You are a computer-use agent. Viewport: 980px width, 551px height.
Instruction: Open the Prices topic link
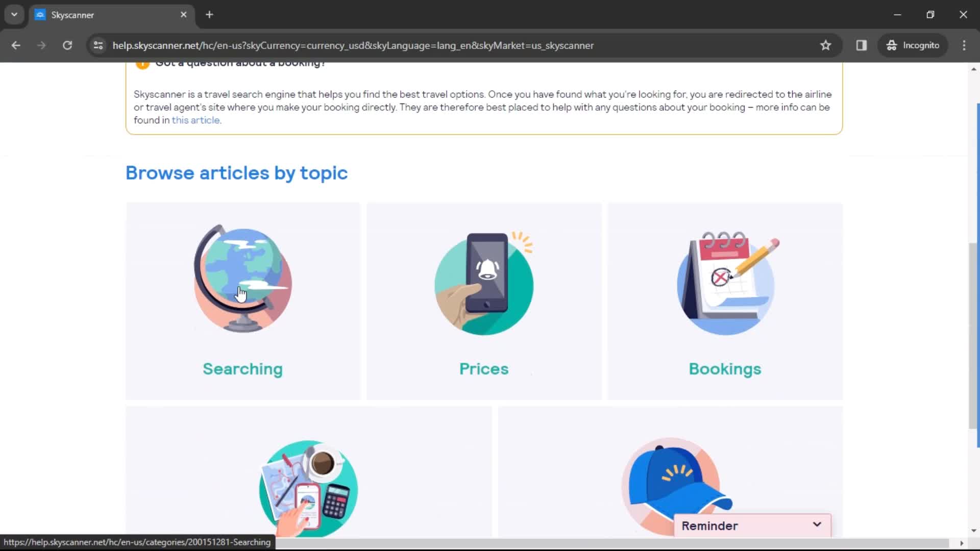click(484, 369)
